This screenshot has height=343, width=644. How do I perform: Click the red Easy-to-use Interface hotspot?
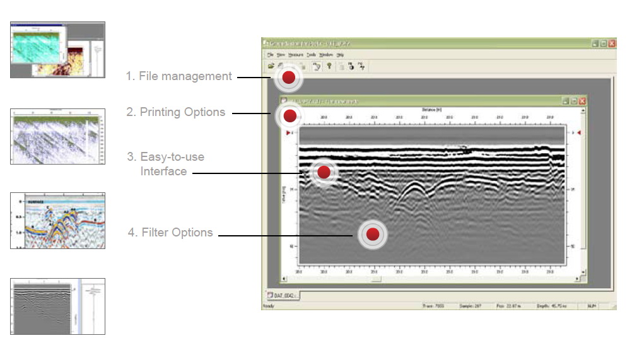point(324,172)
